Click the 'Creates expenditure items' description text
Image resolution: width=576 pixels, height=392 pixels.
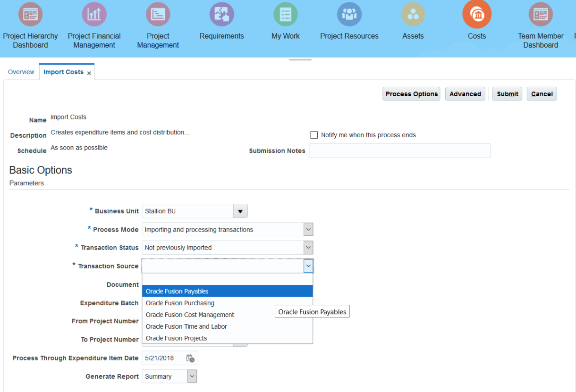[x=120, y=133]
